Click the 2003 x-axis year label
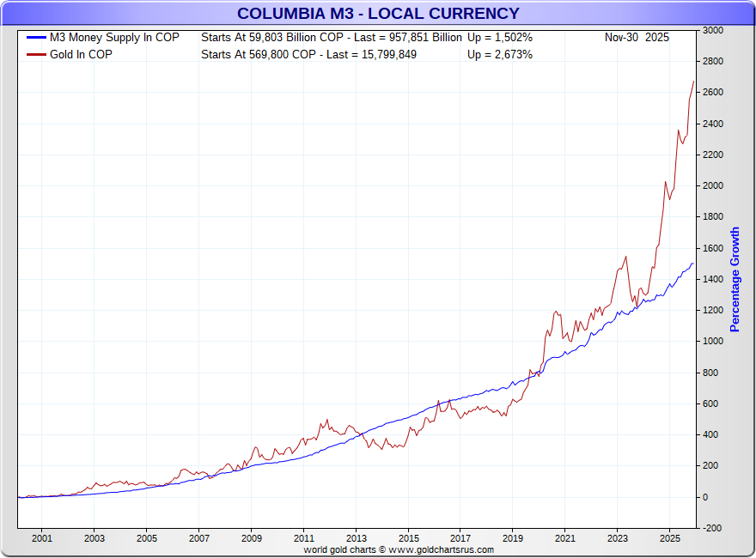 94,538
